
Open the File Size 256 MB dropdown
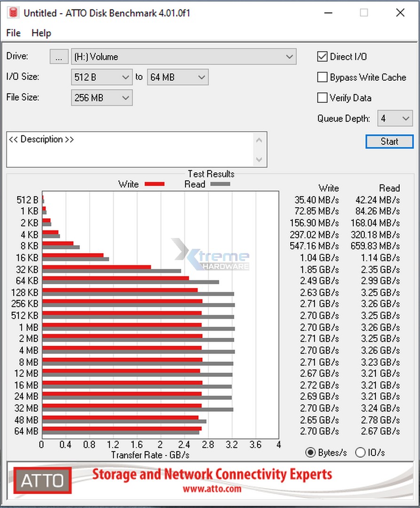click(x=102, y=98)
